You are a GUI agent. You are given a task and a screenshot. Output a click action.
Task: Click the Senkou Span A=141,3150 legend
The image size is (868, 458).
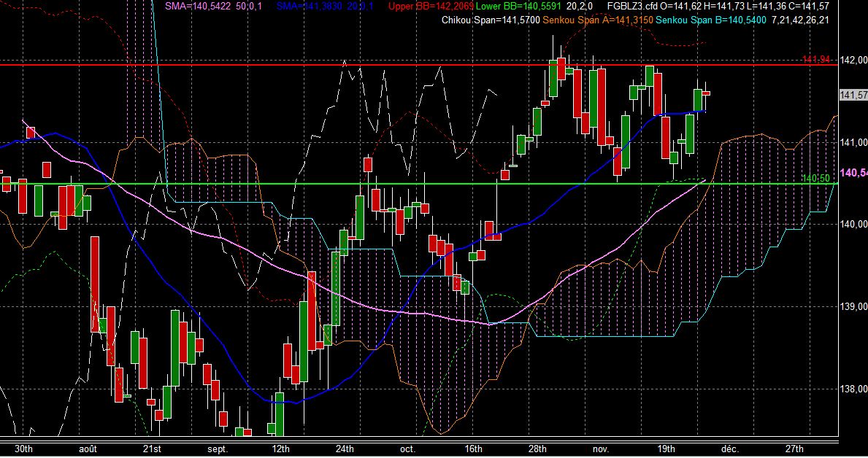tap(598, 20)
